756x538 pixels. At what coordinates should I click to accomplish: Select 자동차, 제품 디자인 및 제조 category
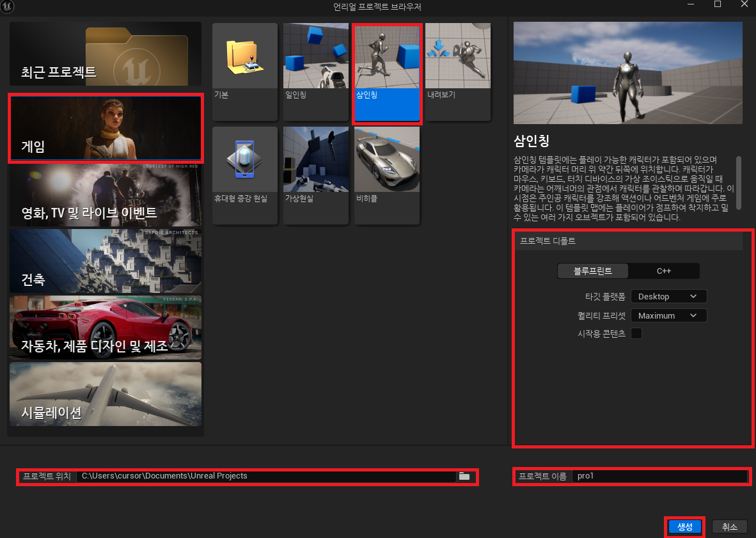[106, 328]
